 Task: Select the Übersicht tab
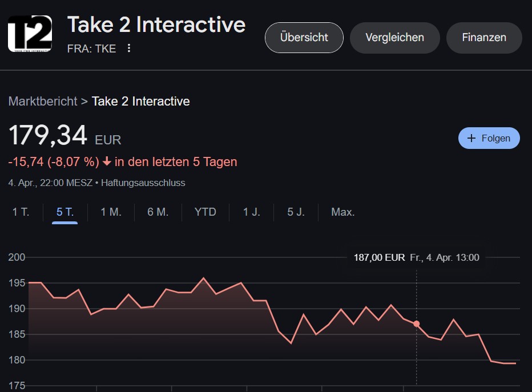[304, 38]
